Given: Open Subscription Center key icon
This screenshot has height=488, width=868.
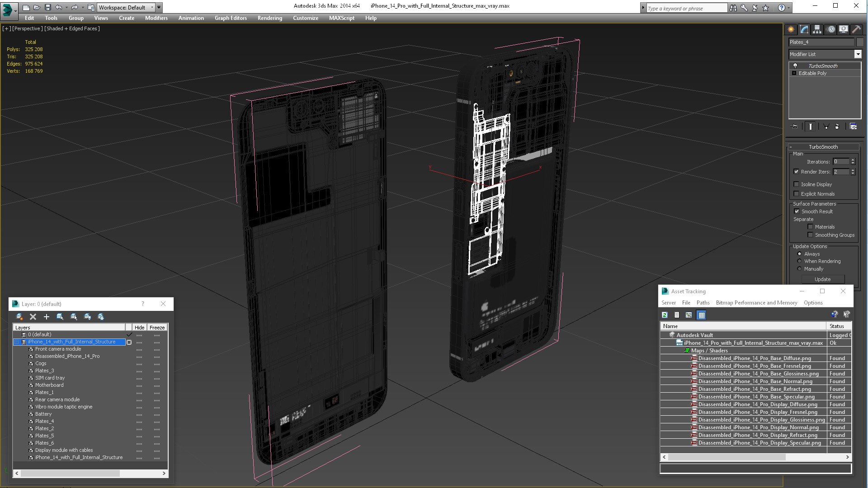Looking at the screenshot, I should pyautogui.click(x=744, y=8).
